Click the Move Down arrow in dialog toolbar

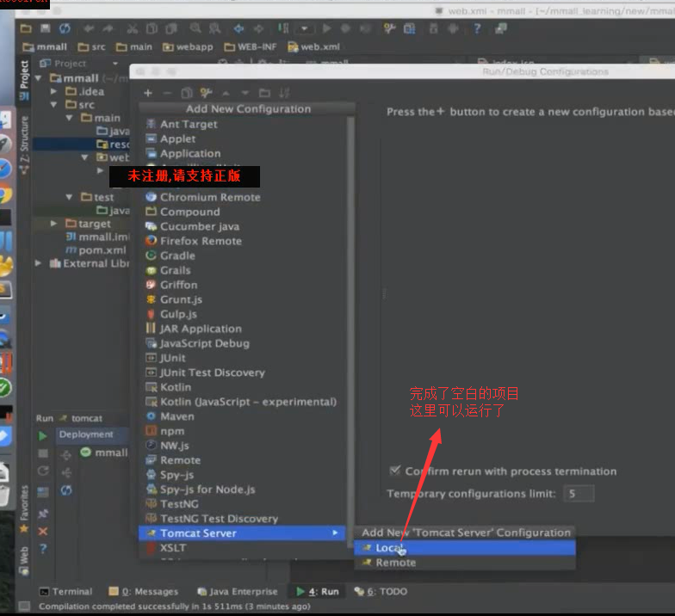coord(245,93)
